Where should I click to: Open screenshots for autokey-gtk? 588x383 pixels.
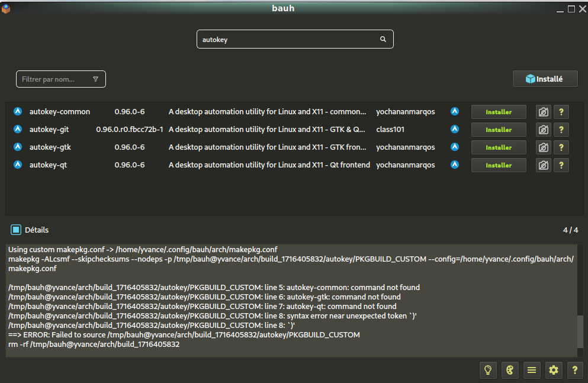[x=544, y=147]
